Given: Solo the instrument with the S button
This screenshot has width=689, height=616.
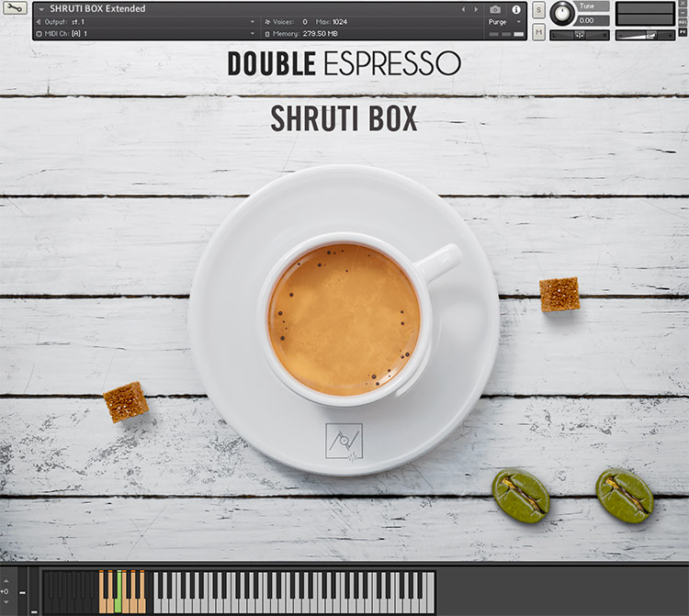Looking at the screenshot, I should tap(538, 10).
